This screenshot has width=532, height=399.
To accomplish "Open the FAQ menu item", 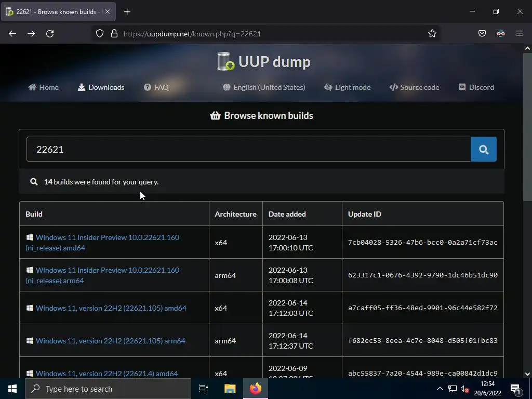I will pyautogui.click(x=156, y=87).
